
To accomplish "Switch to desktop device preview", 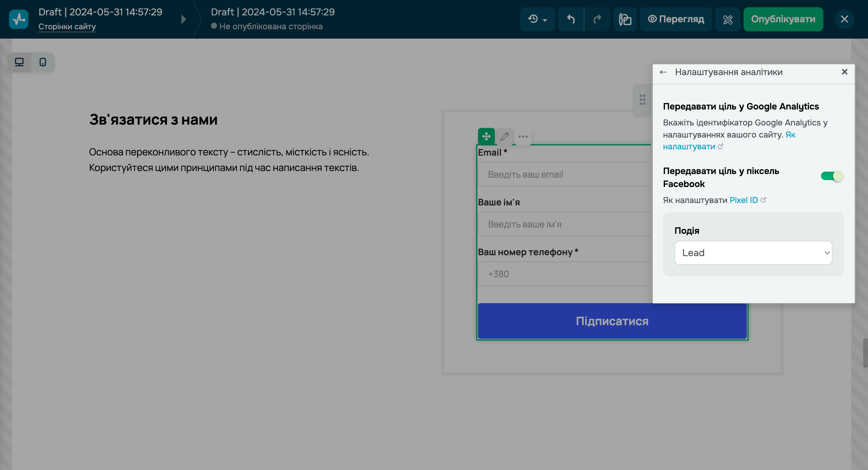I will (19, 62).
